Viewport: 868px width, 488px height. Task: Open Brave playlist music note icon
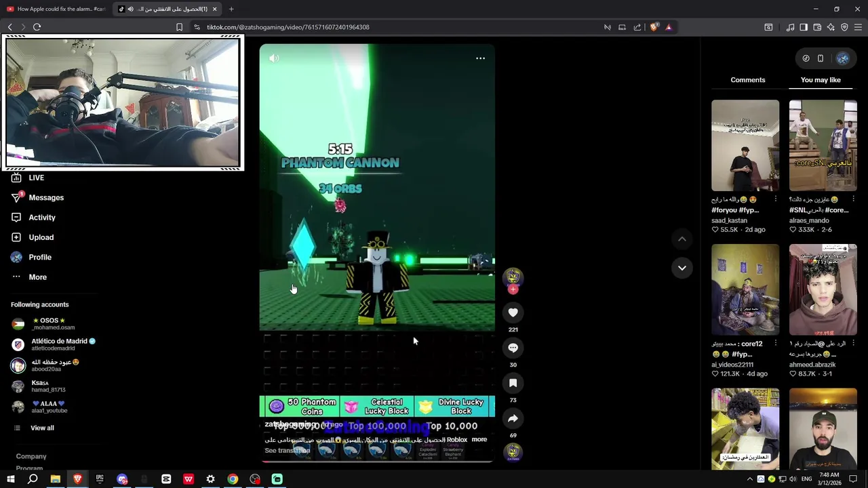(x=790, y=27)
